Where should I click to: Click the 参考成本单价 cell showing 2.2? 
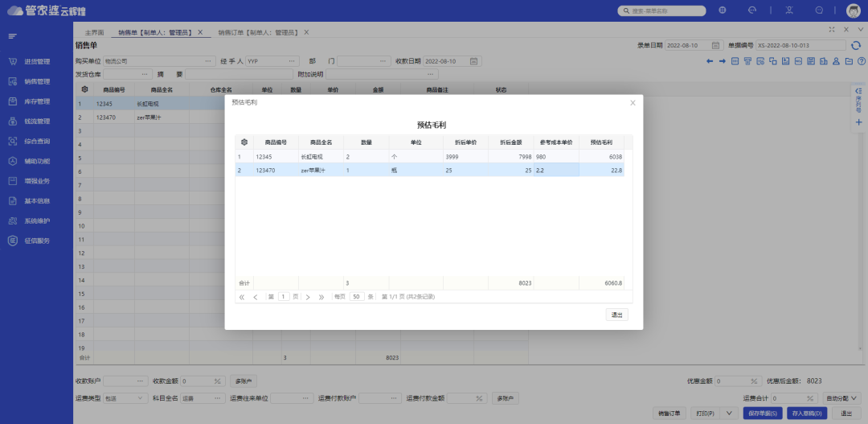[555, 170]
